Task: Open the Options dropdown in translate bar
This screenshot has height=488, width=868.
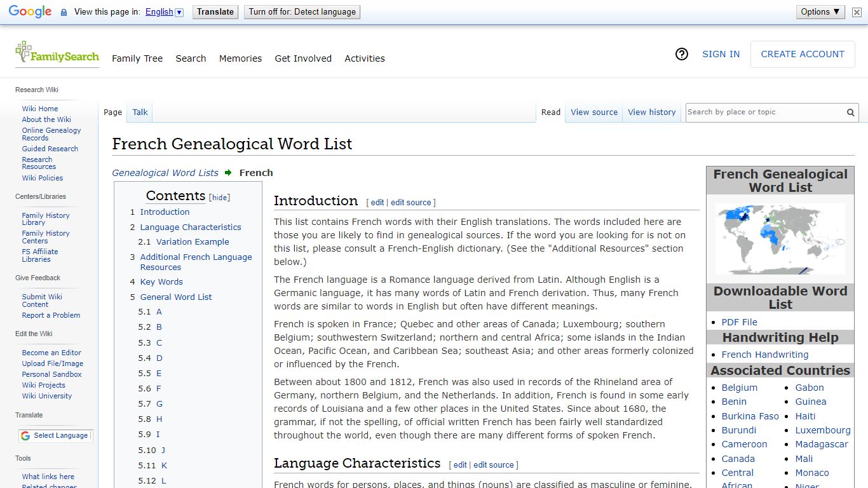Action: tap(820, 11)
